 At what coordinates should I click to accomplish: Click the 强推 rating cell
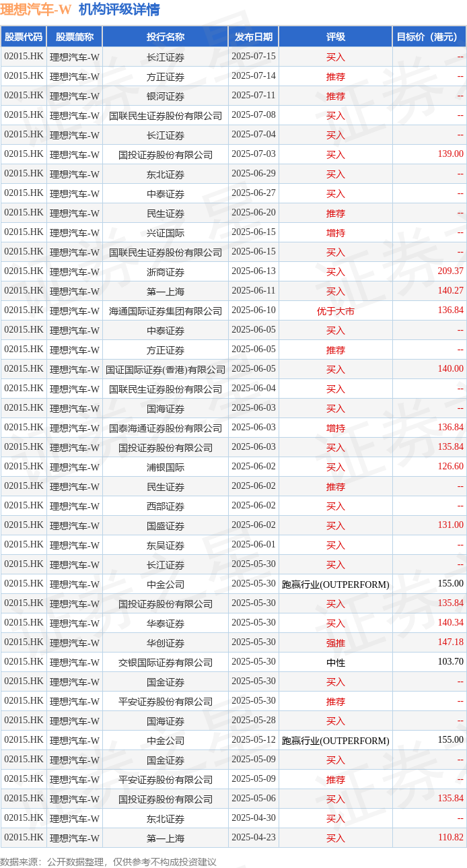(x=335, y=643)
